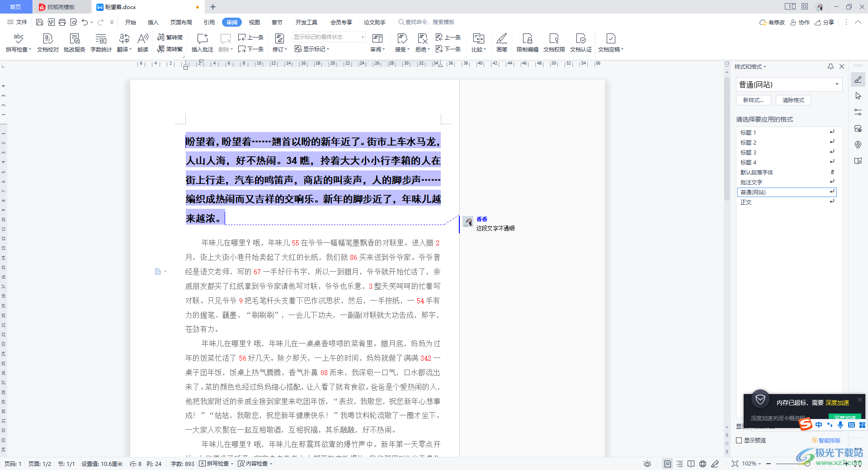Open the 文件 menu

[18, 22]
